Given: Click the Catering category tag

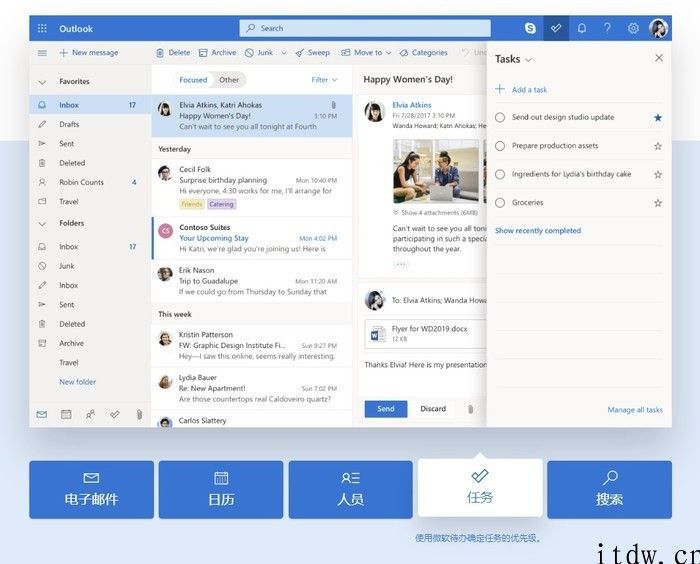Looking at the screenshot, I should click(221, 205).
